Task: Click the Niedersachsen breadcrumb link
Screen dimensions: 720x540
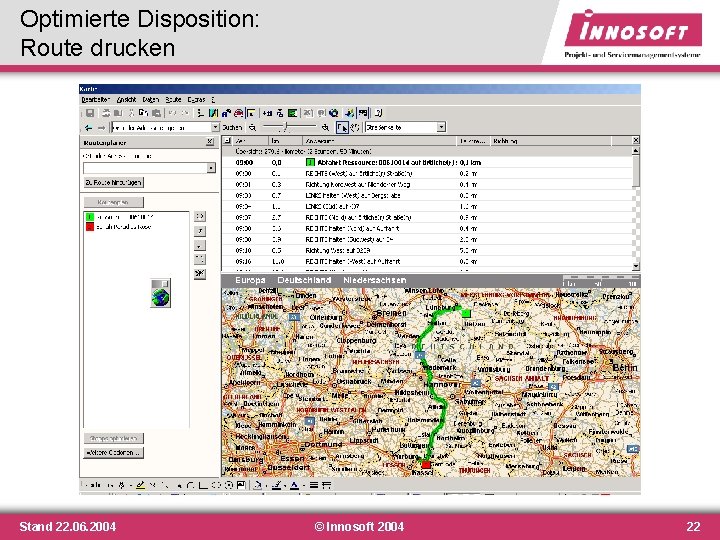Action: (375, 280)
